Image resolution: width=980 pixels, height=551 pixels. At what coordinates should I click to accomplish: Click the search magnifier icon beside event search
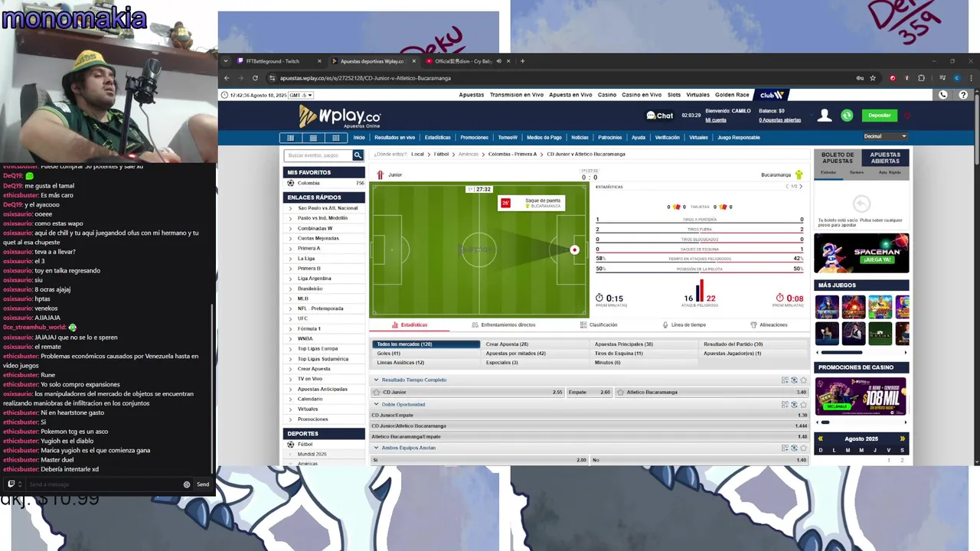pyautogui.click(x=358, y=155)
